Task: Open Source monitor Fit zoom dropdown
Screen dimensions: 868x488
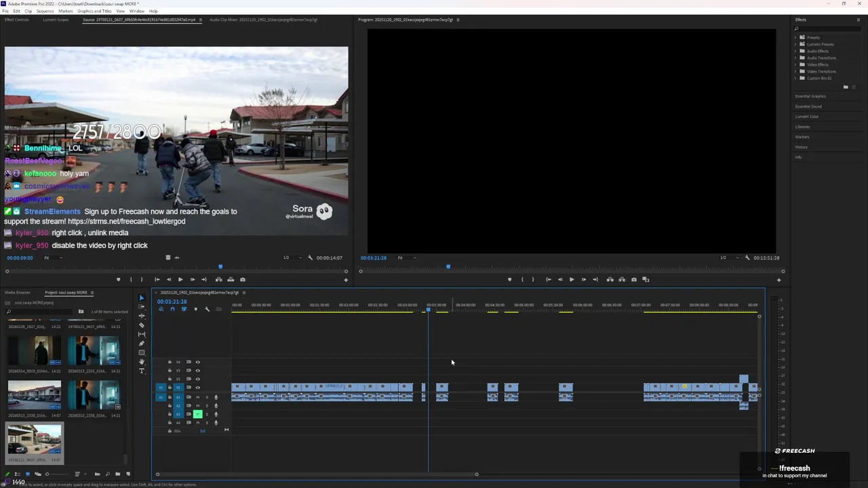Action: pyautogui.click(x=52, y=258)
